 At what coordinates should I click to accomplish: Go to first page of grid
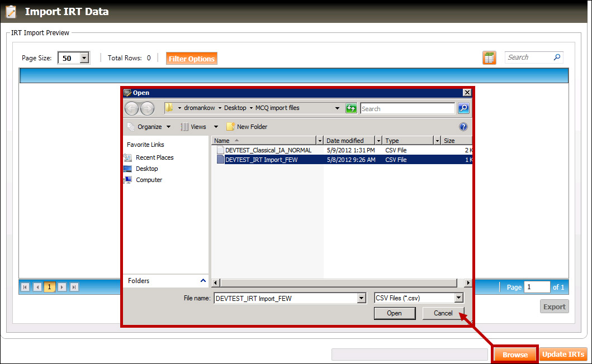tap(25, 287)
